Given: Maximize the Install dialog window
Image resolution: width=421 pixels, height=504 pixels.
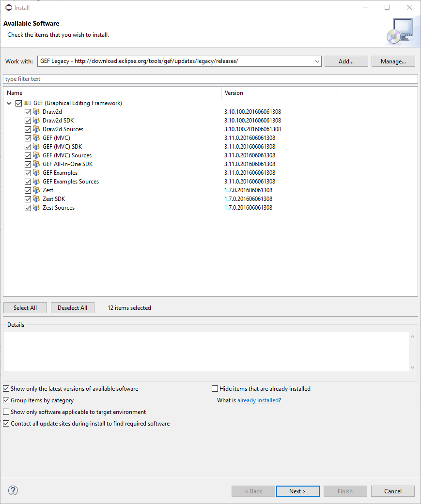Looking at the screenshot, I should (x=387, y=7).
